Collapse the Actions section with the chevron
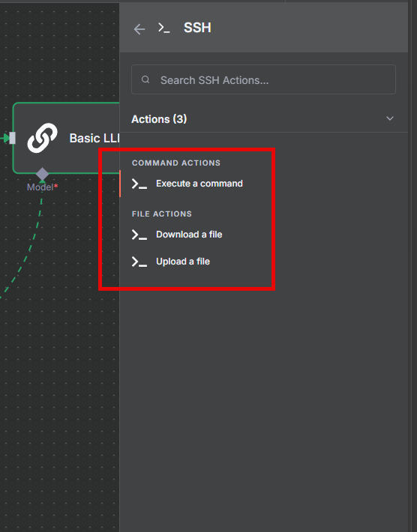The height and width of the screenshot is (532, 417). [x=390, y=118]
